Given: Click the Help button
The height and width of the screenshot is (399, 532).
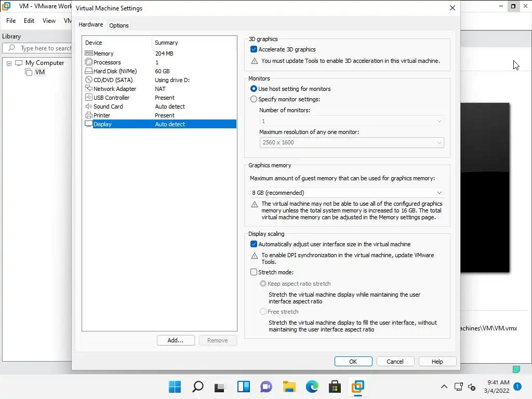Looking at the screenshot, I should [437, 362].
